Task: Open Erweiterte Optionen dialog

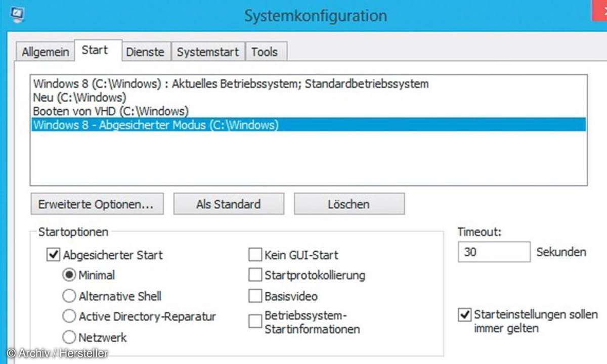Action: [97, 204]
